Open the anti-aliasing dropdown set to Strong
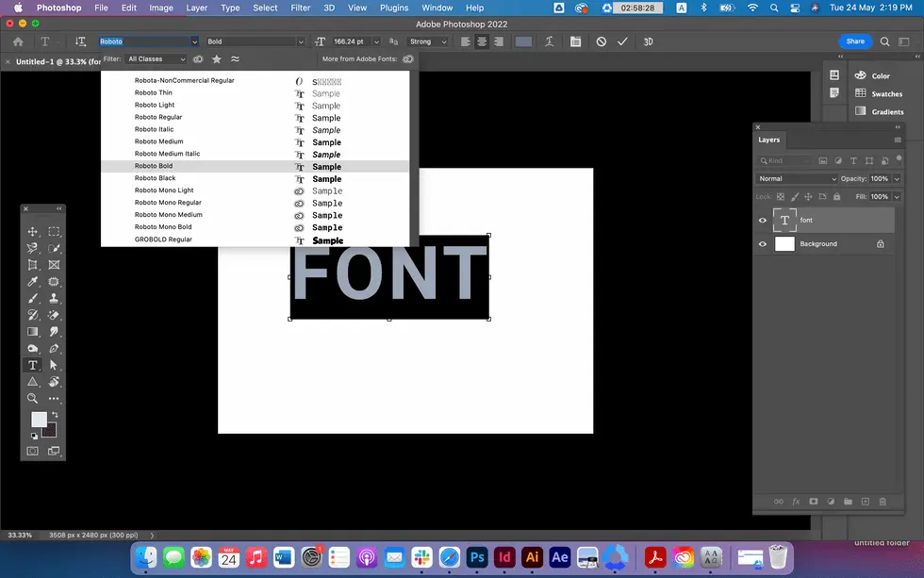Image resolution: width=924 pixels, height=578 pixels. coord(427,41)
